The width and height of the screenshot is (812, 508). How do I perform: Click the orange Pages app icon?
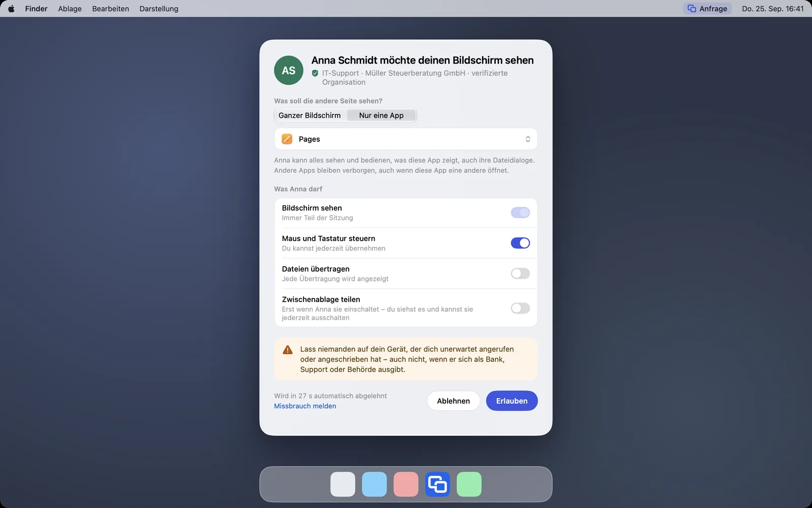point(287,139)
